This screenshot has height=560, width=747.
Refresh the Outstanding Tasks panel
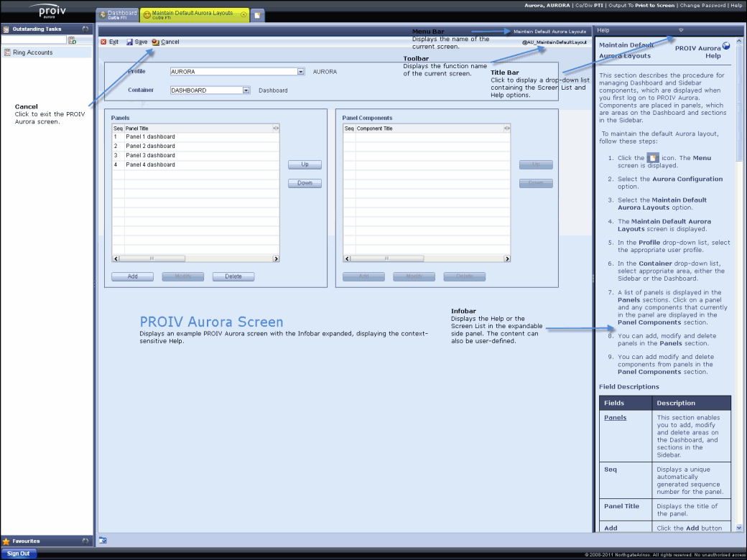[85, 29]
